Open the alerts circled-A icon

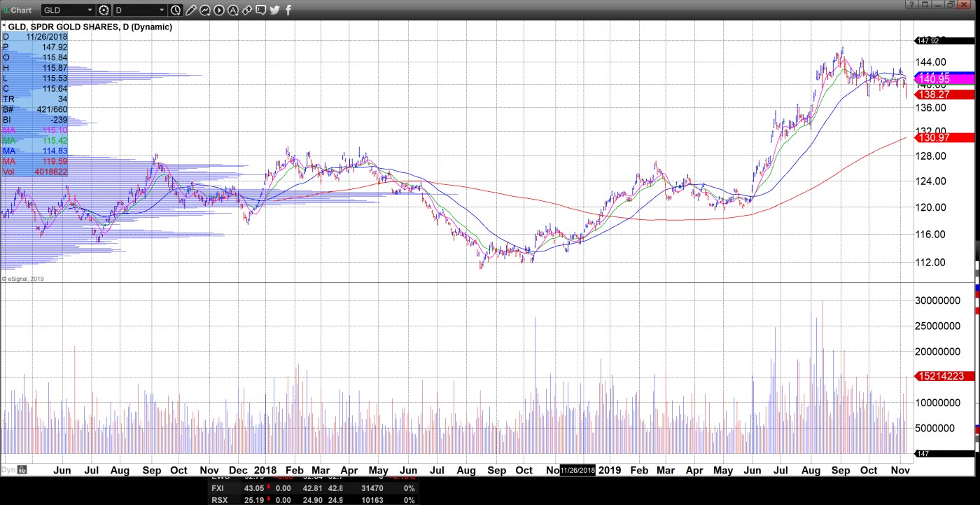click(233, 10)
